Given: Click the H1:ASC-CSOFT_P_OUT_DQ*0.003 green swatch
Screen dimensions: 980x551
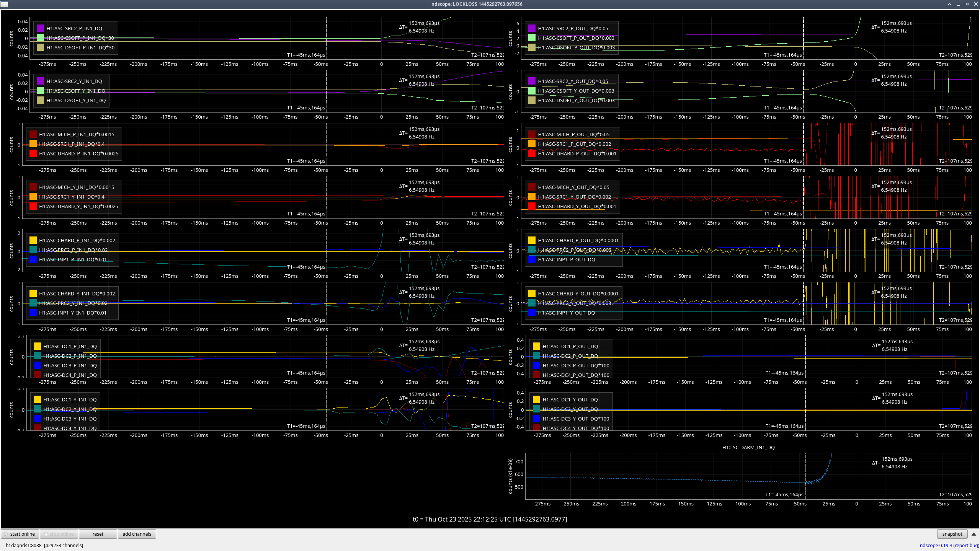Looking at the screenshot, I should tap(532, 38).
